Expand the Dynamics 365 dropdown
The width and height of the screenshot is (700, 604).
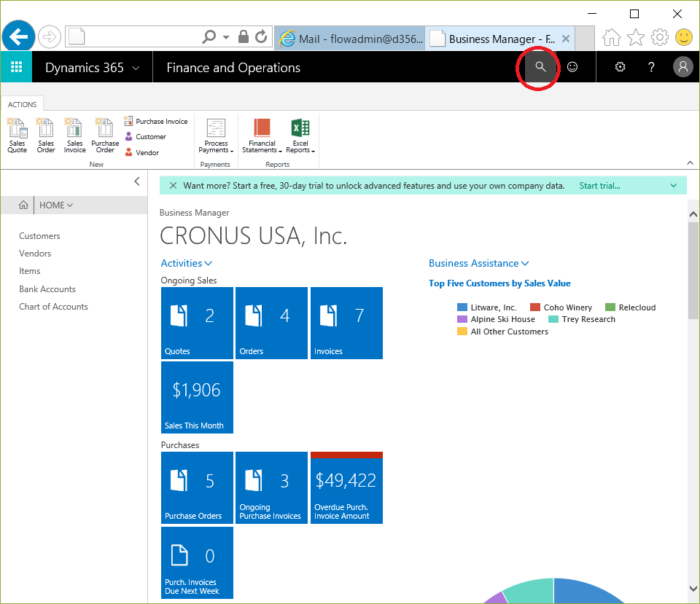[136, 68]
